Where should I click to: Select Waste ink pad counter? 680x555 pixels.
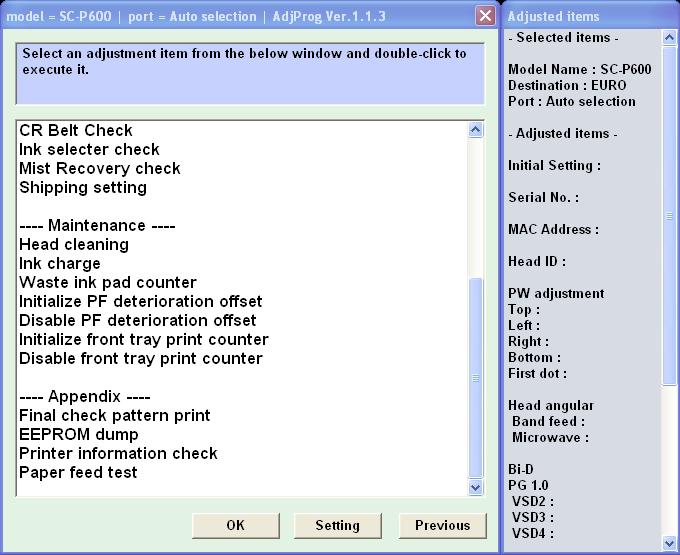(x=108, y=283)
